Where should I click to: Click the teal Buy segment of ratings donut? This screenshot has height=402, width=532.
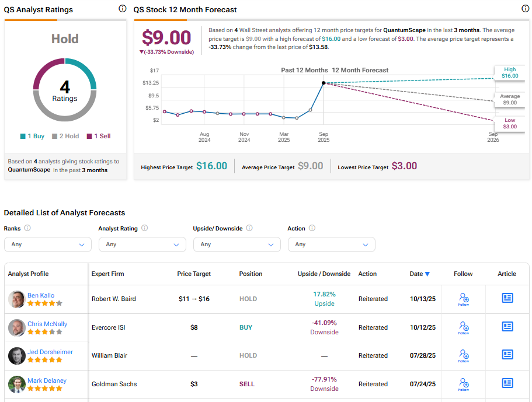pos(88,71)
